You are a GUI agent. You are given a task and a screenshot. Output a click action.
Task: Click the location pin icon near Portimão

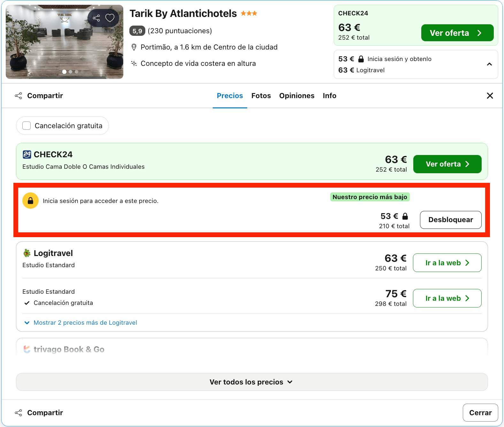134,47
